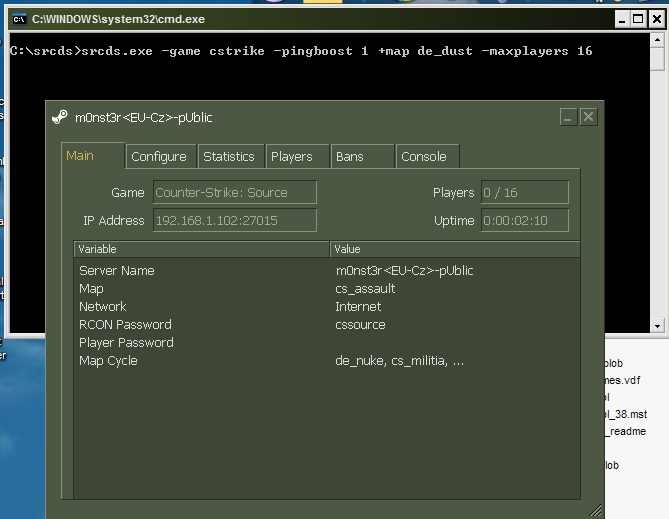Viewport: 669px width, 519px height.
Task: Click the cmd scrollbar down arrow
Action: [x=657, y=326]
